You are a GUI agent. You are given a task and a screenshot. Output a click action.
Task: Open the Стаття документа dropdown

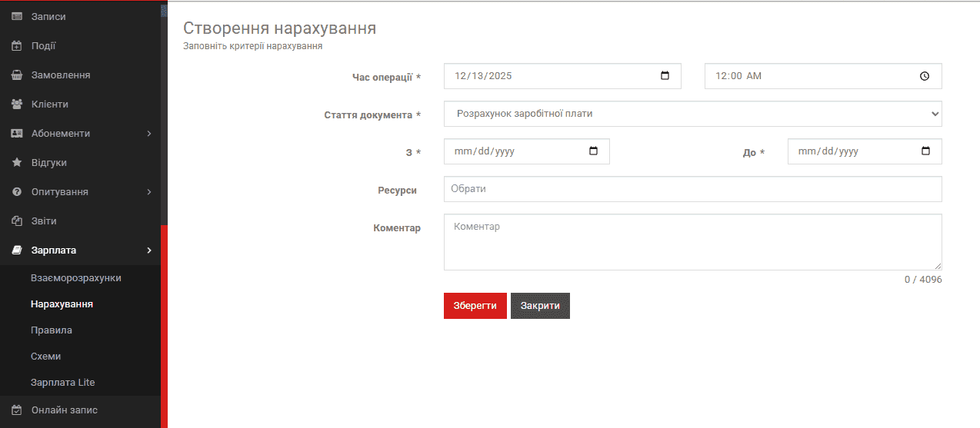click(692, 114)
